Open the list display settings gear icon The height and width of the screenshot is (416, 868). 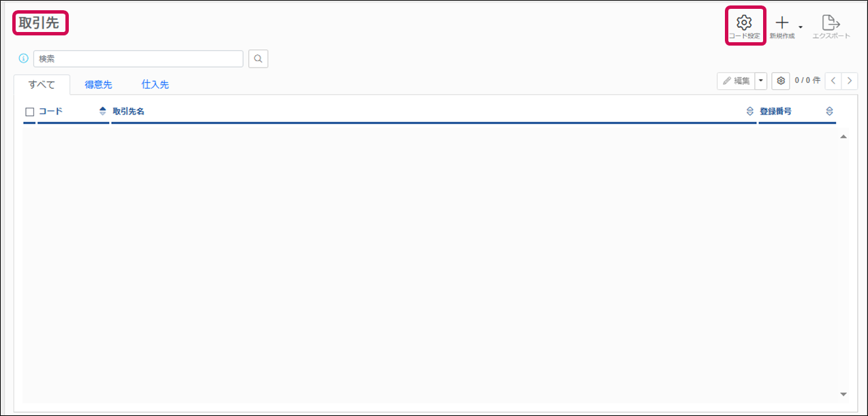coord(781,81)
